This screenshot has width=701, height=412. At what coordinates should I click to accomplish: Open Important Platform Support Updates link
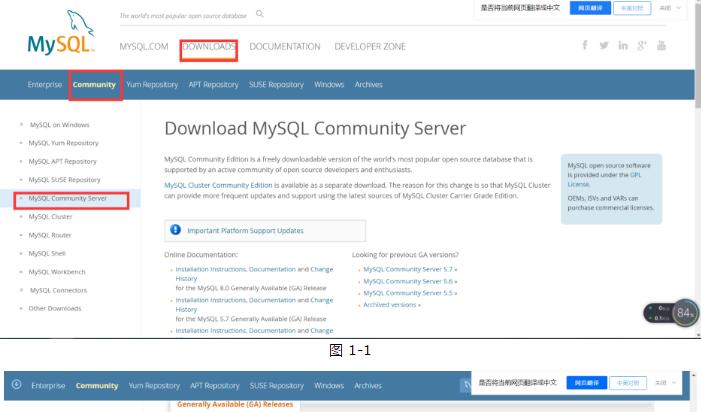[245, 231]
